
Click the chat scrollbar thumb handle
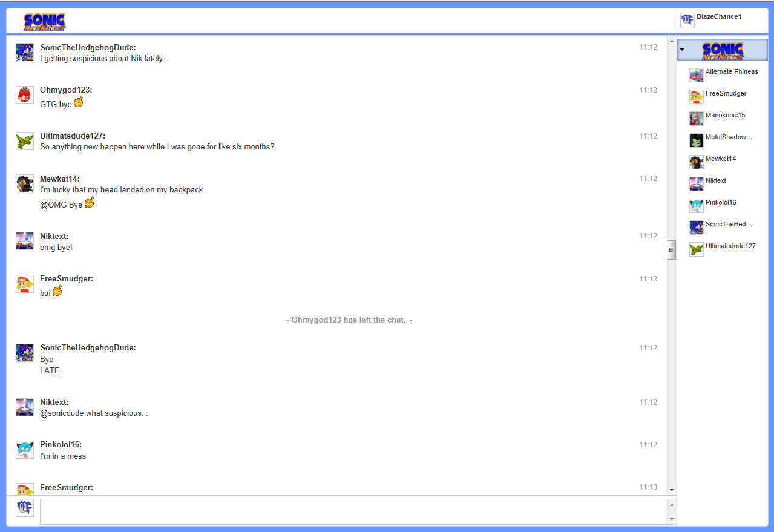point(671,249)
